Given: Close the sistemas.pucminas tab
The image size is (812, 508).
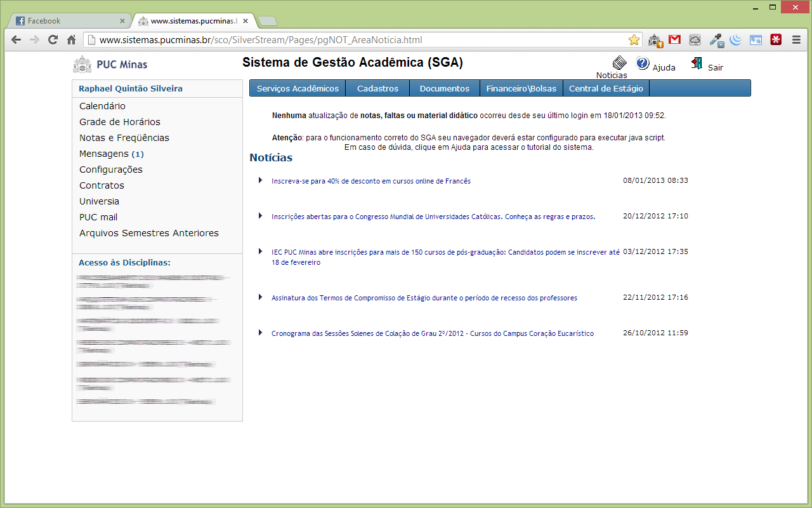Looking at the screenshot, I should (x=245, y=21).
